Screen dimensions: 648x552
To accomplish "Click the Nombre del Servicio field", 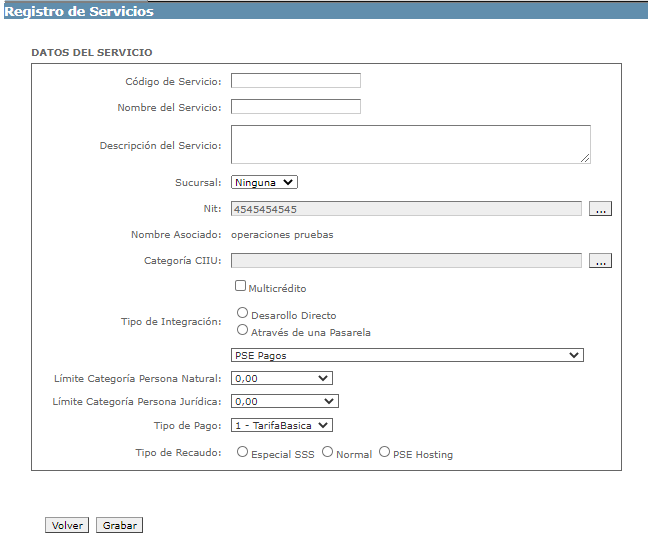I will [296, 107].
